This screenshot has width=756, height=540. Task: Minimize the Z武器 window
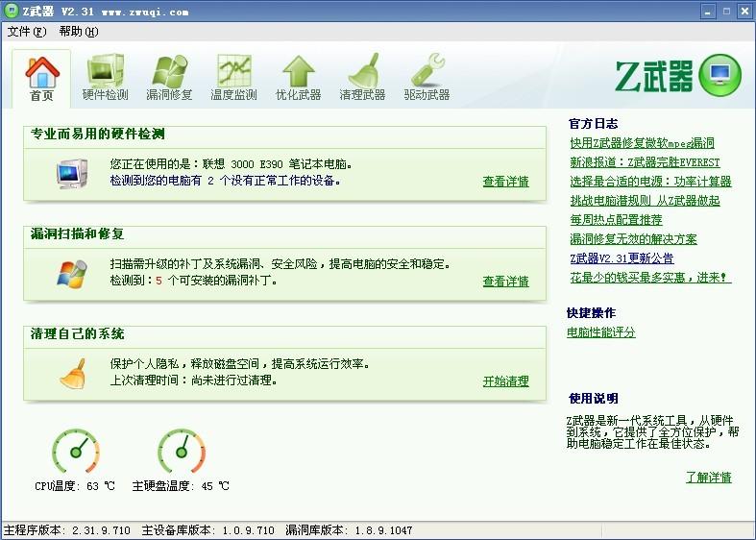pos(708,12)
